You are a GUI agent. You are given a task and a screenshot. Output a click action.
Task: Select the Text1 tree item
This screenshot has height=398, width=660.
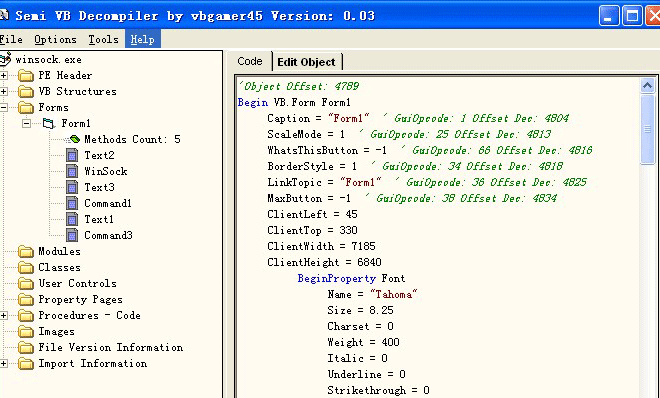(99, 219)
